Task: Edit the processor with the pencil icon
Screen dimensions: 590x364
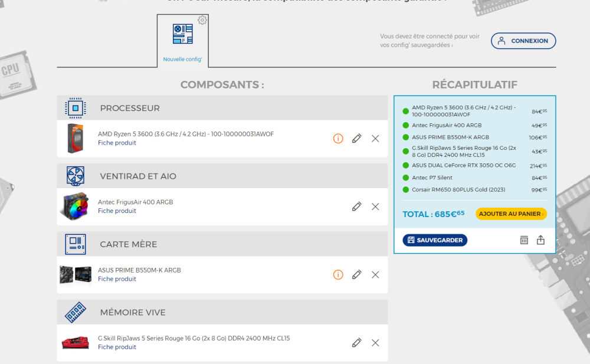Action: pyautogui.click(x=357, y=139)
